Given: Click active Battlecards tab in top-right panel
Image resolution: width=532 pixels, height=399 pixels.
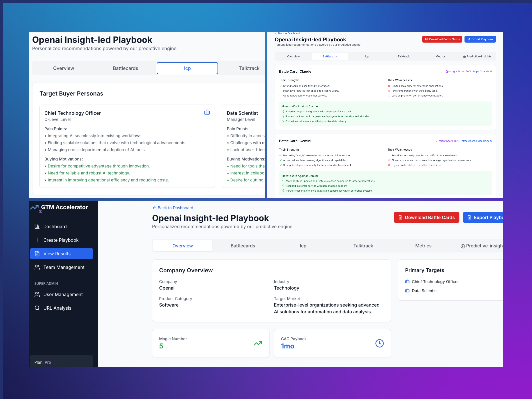Looking at the screenshot, I should point(330,57).
